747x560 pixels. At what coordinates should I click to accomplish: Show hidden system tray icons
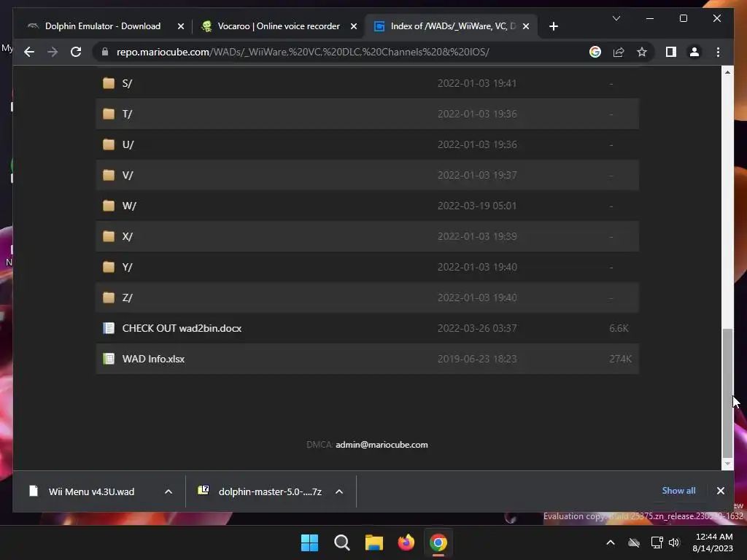click(x=611, y=542)
